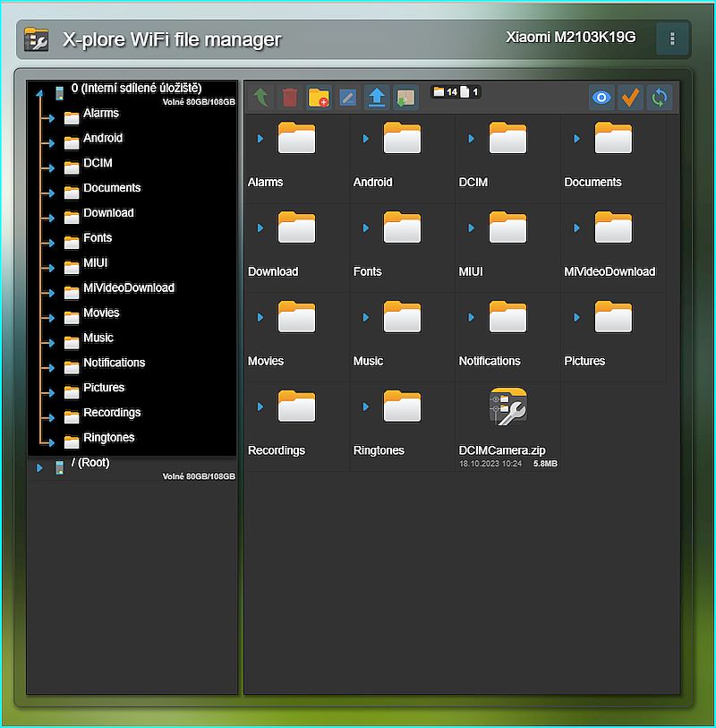Image resolution: width=716 pixels, height=728 pixels.
Task: Open the Android folder icon in grid
Action: pyautogui.click(x=402, y=138)
